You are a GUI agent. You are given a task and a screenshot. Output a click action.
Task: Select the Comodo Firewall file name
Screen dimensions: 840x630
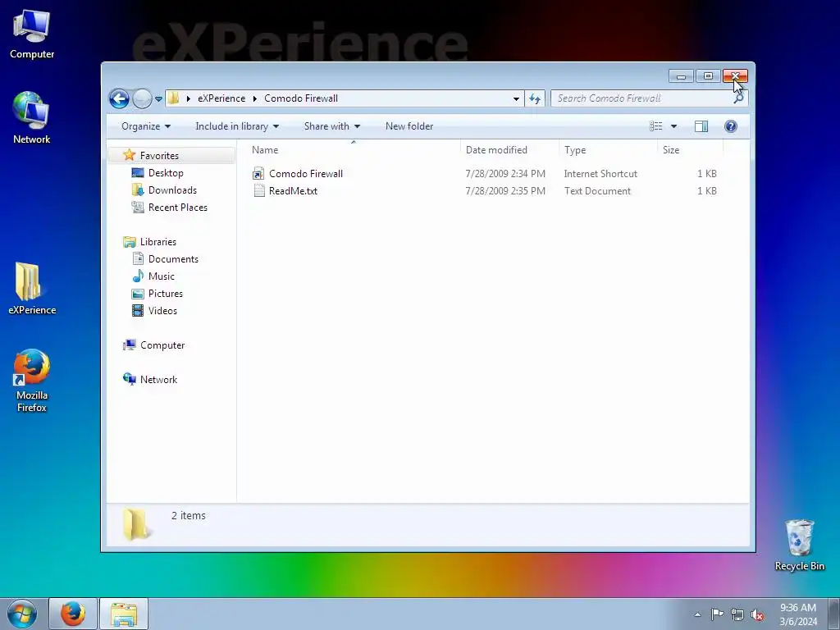click(x=306, y=174)
